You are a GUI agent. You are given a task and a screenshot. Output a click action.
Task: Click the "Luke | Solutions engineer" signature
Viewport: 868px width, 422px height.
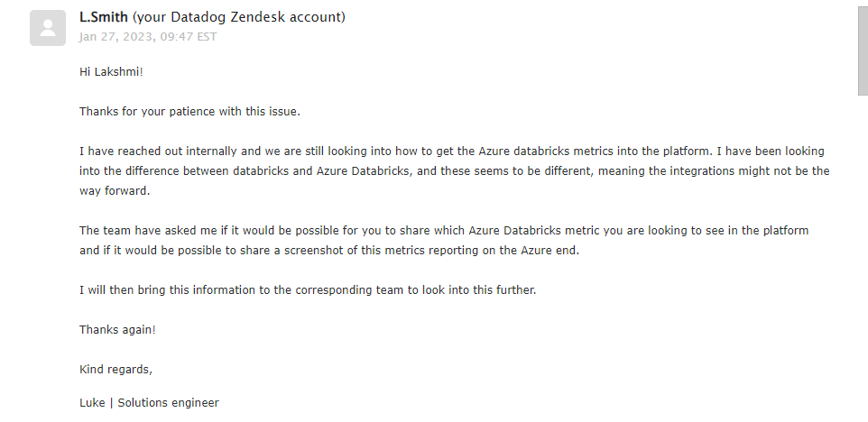[149, 403]
